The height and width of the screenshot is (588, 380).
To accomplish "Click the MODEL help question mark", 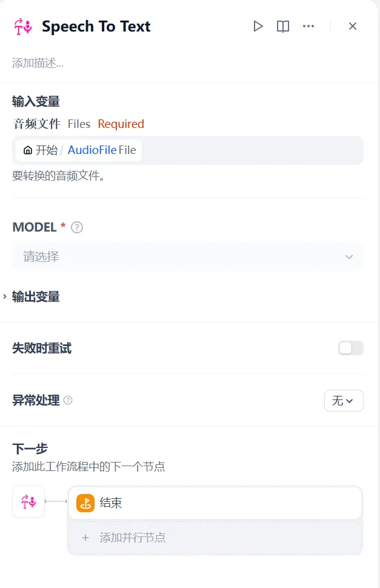I will (x=77, y=227).
